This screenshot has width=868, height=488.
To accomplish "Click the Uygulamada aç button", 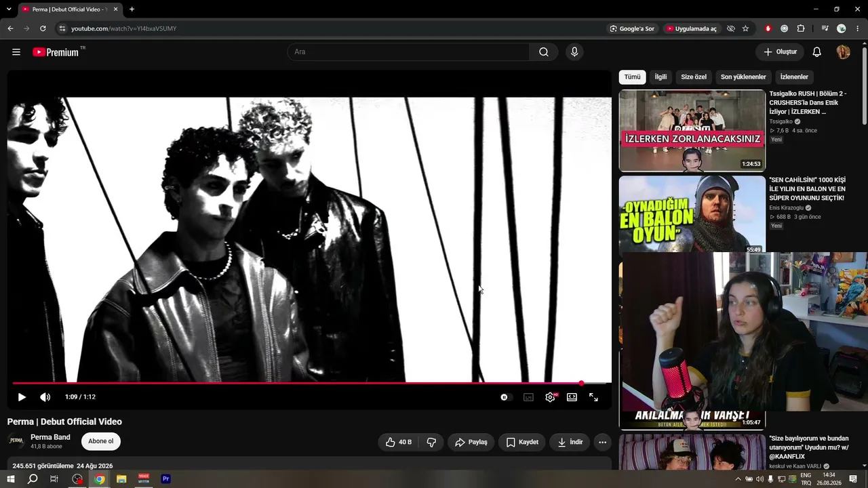I will (x=691, y=28).
